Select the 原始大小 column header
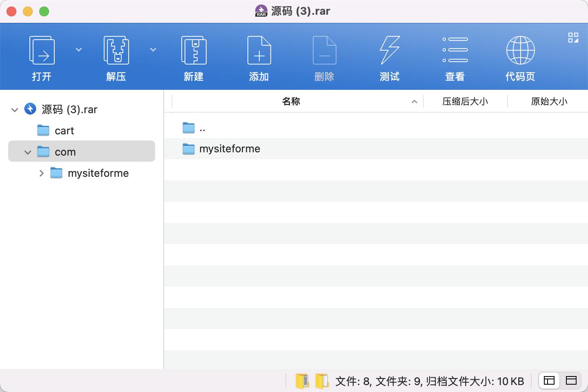This screenshot has width=588, height=392. [x=549, y=101]
